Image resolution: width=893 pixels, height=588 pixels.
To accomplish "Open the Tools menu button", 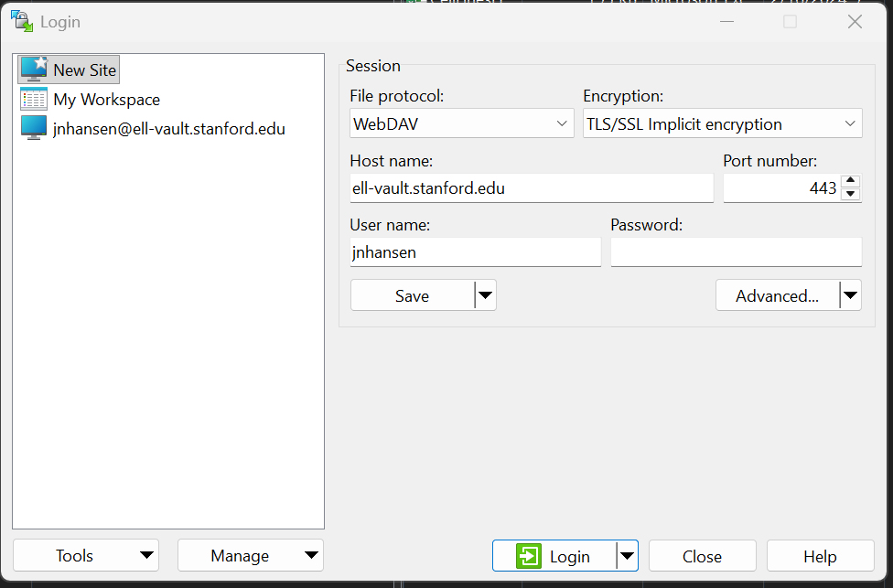I will (85, 556).
